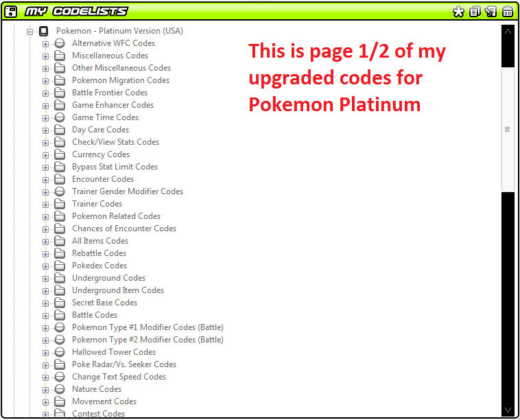Expand the Pokemon Related Codes folder
Screen dimensions: 520x420
point(45,217)
